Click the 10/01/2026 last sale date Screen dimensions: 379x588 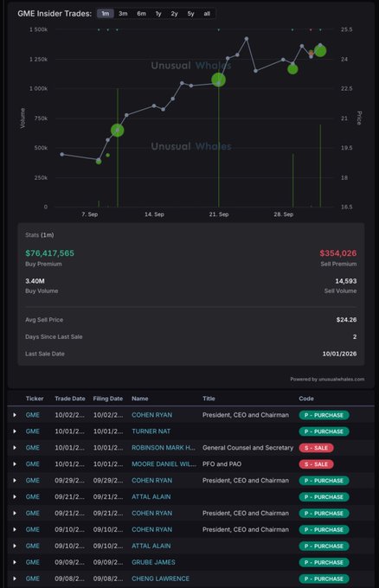(339, 354)
